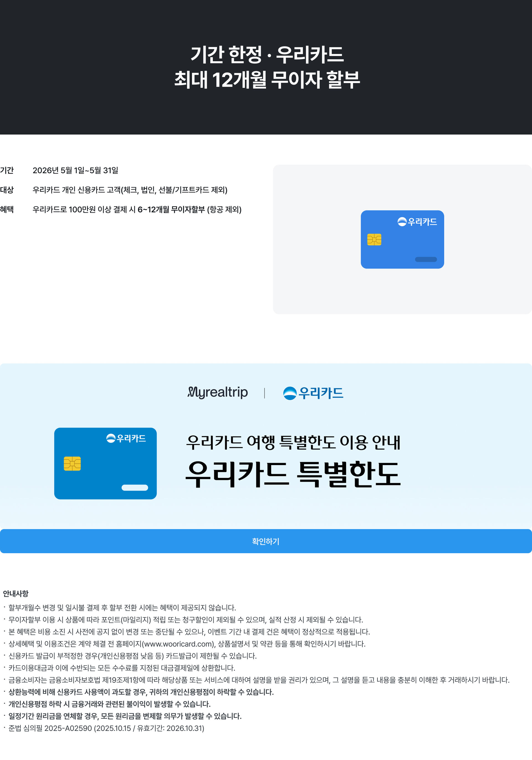Click the 우리카드 개인 신용카드 고객 eligibility text
532x760 pixels.
[130, 190]
